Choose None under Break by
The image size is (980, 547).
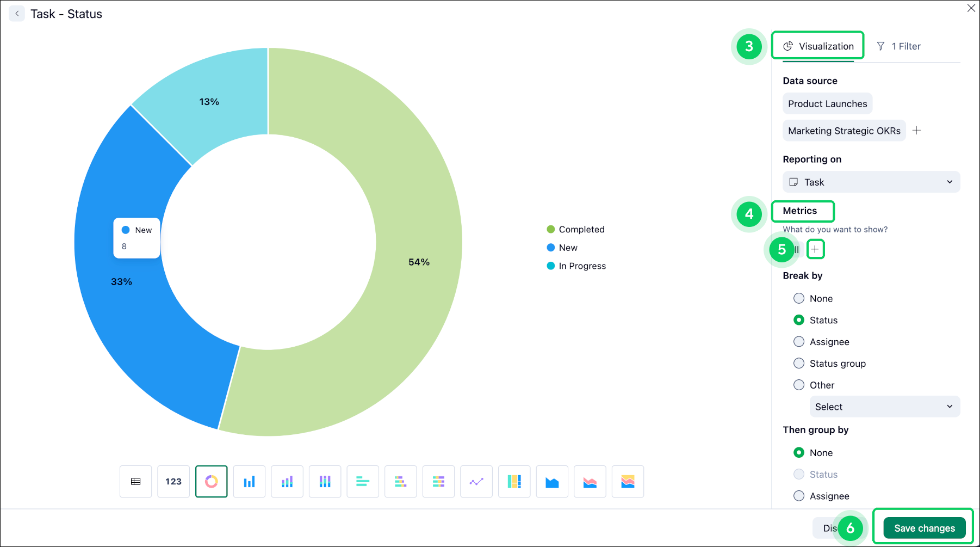click(799, 298)
